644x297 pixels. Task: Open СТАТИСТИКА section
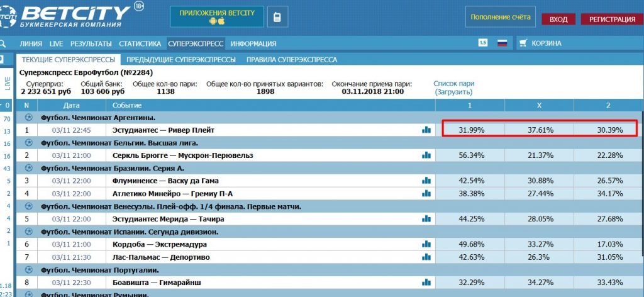tap(140, 43)
